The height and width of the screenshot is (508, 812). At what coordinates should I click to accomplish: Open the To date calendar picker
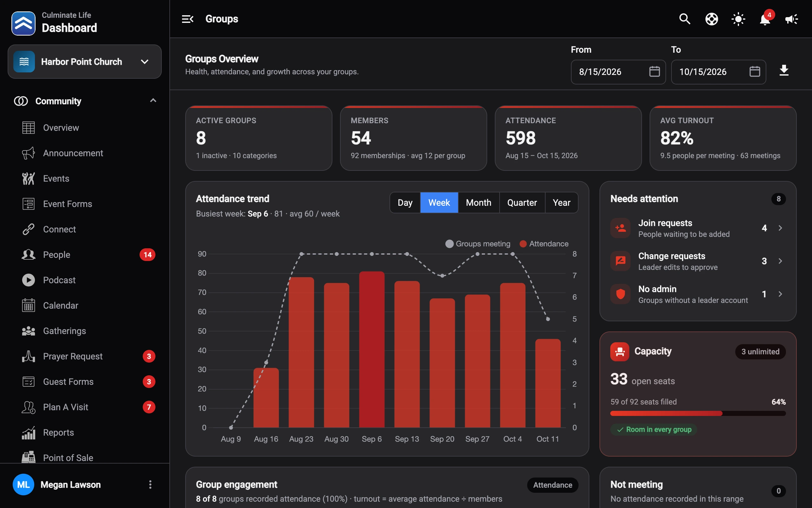755,71
